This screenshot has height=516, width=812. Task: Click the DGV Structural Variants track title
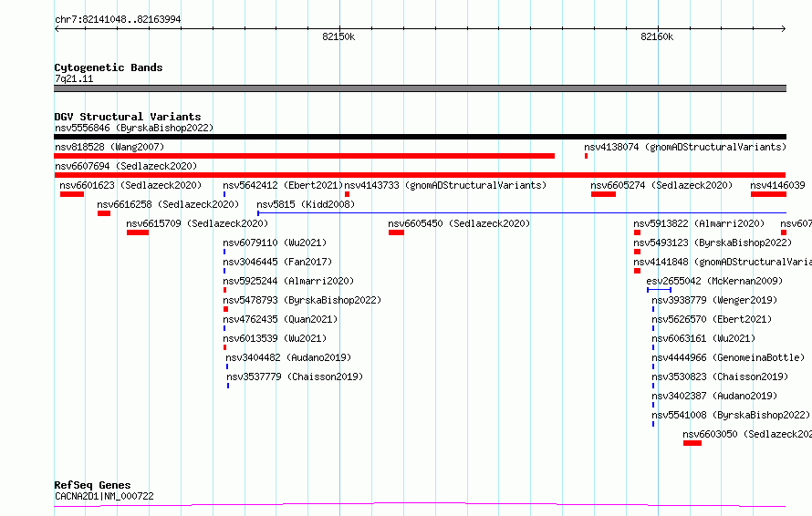(128, 117)
